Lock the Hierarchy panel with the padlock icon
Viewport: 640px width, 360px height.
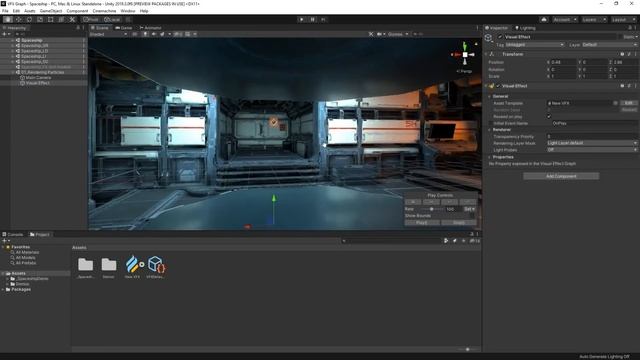coord(78,28)
